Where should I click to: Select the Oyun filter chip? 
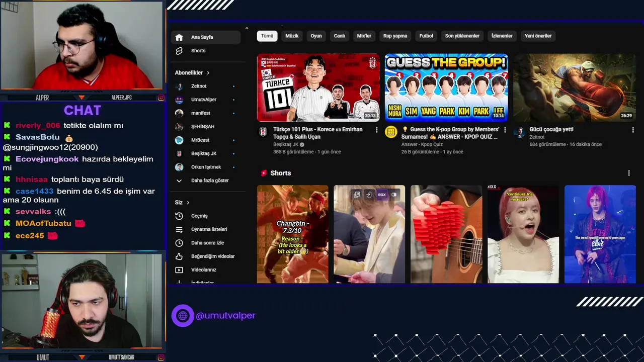point(316,36)
